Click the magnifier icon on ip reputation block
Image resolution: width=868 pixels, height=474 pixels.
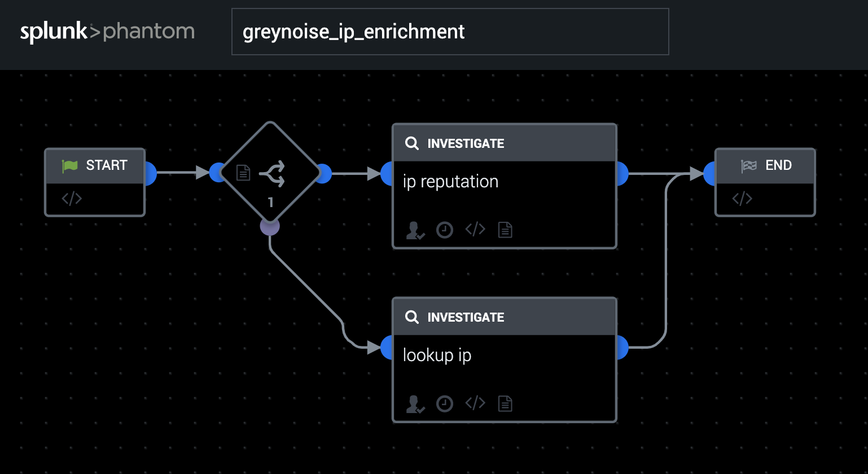tap(412, 143)
